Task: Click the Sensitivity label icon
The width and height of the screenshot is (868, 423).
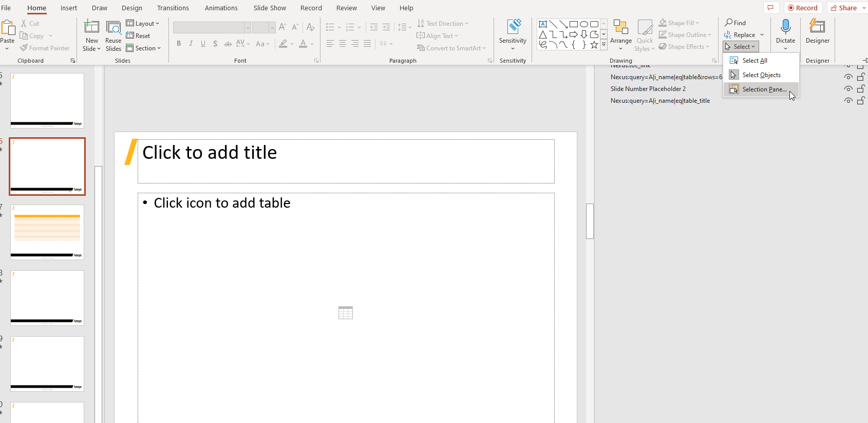Action: coord(513,27)
